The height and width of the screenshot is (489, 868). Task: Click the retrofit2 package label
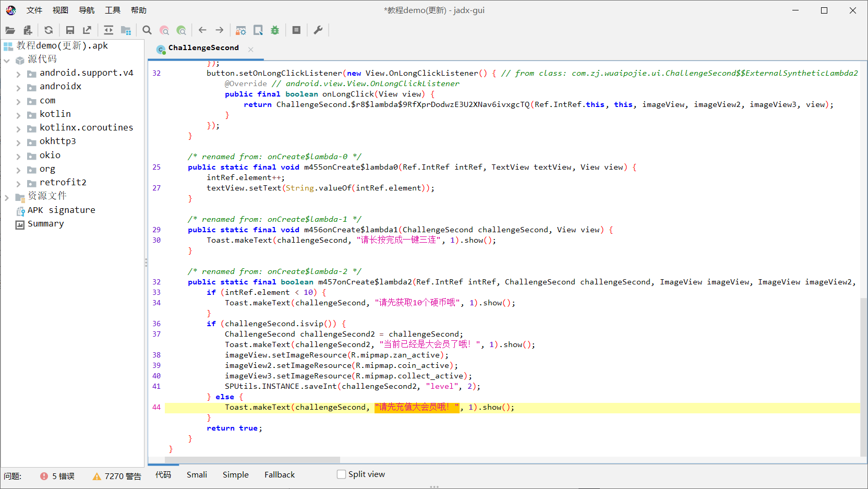tap(63, 182)
